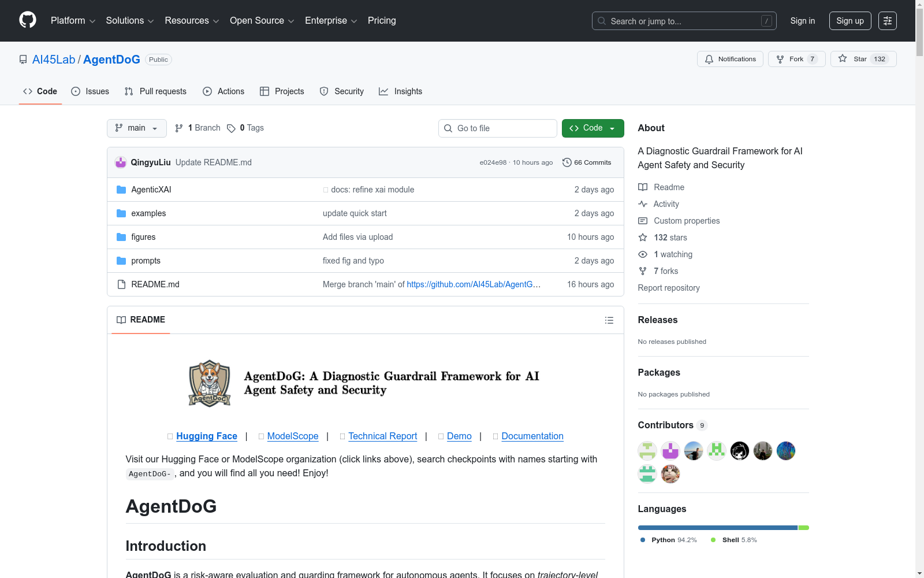The image size is (924, 578).
Task: Click the Custom properties icon
Action: [643, 221]
